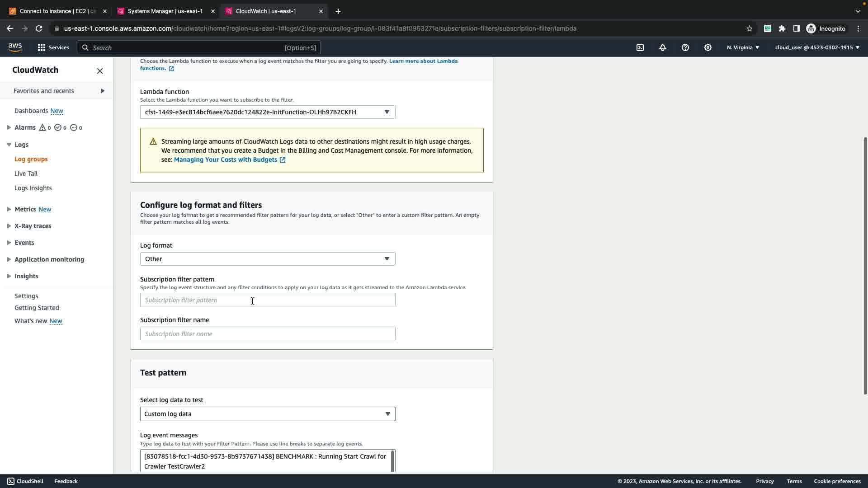868x488 pixels.
Task: Switch to the Systems Manager tab
Action: click(165, 11)
